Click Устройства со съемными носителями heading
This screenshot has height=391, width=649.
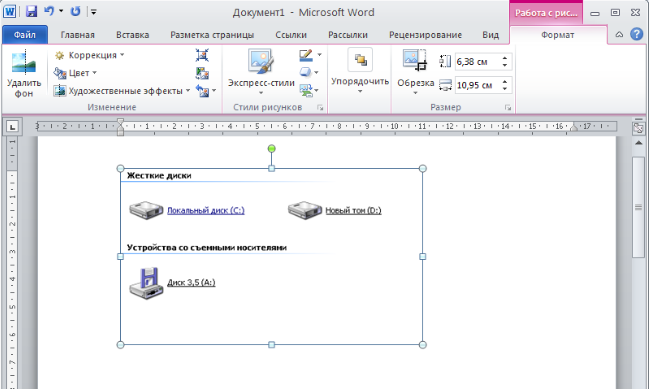(x=207, y=247)
